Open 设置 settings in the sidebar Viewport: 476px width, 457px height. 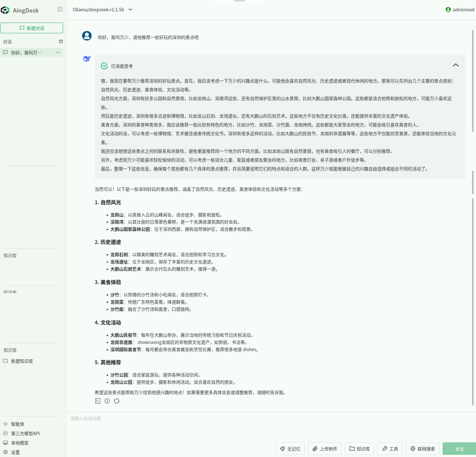coord(12,453)
